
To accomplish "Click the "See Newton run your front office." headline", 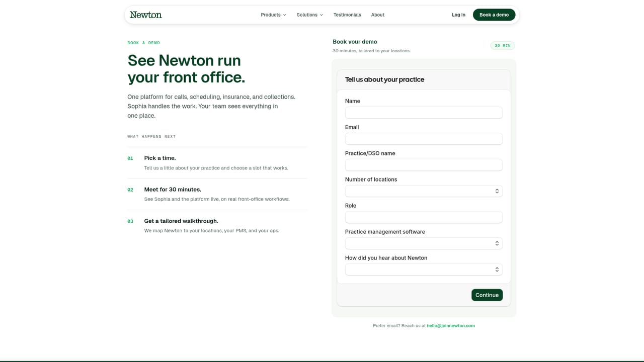I will [186, 68].
